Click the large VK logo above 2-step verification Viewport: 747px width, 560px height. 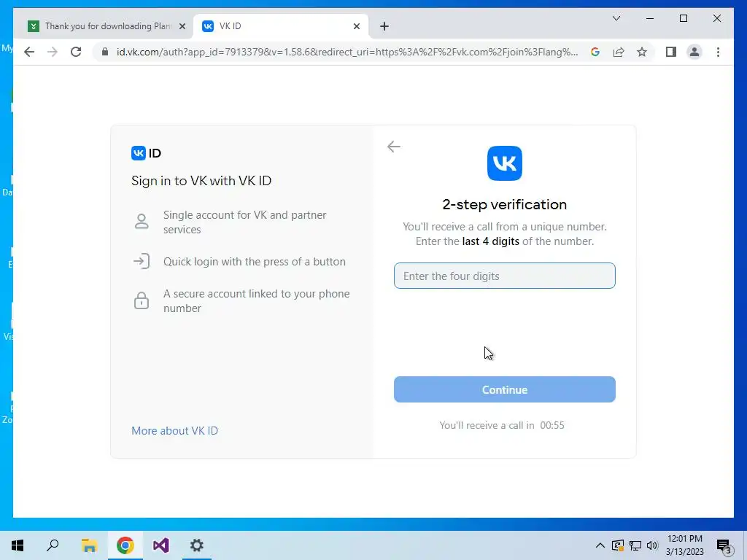(x=505, y=163)
